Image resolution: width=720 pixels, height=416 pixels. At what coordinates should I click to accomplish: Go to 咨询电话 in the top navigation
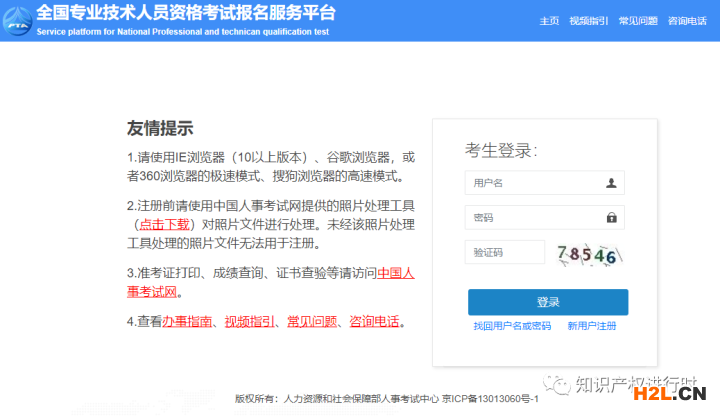tap(686, 21)
